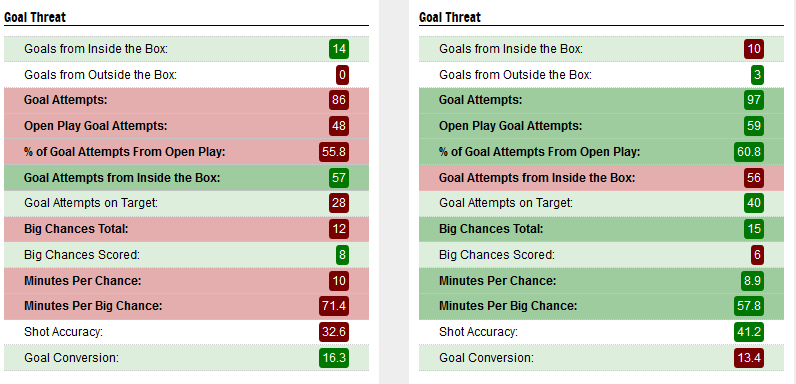
Task: Click the red 0 Goals from Outside badge
Action: [342, 75]
